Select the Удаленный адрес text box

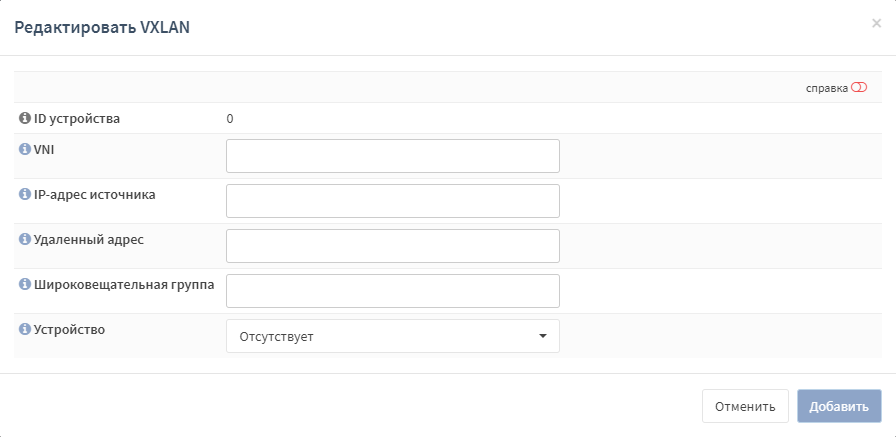point(393,246)
